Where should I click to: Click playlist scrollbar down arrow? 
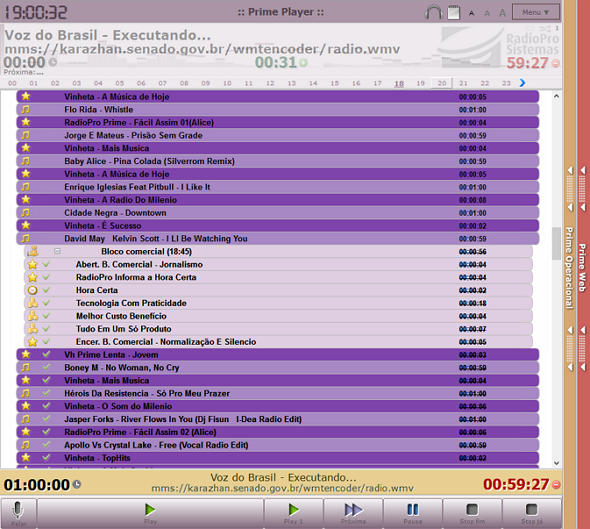(x=556, y=463)
